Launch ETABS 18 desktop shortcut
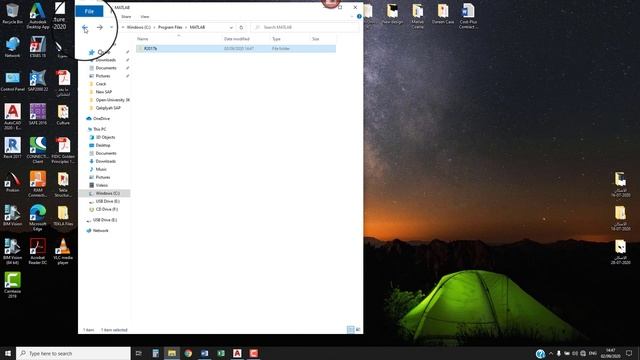This screenshot has width=640, height=360. pyautogui.click(x=38, y=47)
